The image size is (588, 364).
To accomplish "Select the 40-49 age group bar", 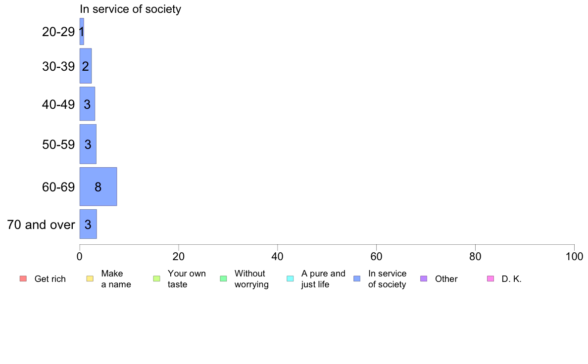I will point(88,104).
